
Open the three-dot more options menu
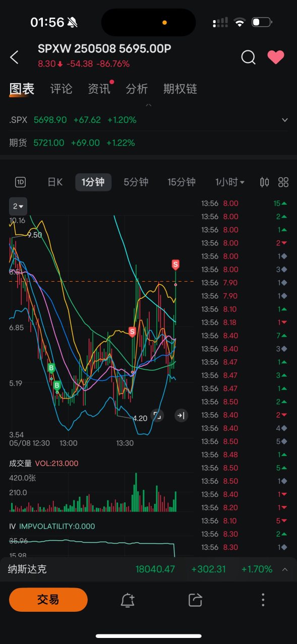tap(263, 600)
